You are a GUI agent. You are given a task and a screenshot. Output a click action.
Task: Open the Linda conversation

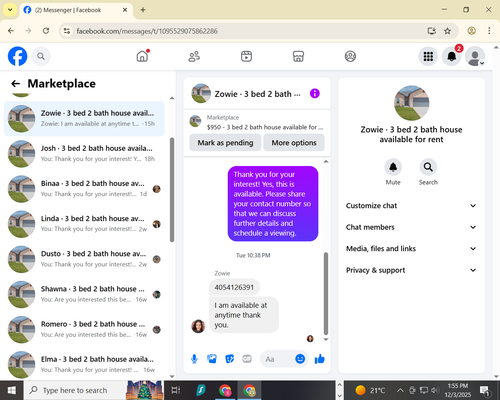pos(84,224)
